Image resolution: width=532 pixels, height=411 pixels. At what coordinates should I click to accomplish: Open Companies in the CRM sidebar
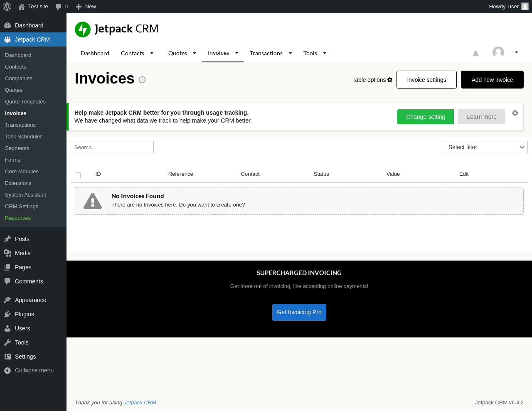[x=19, y=78]
